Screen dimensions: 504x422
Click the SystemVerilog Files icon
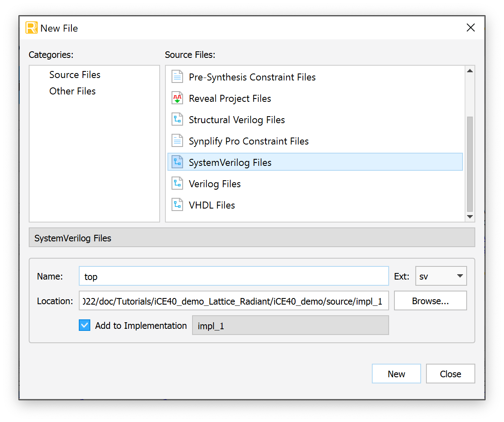pos(177,162)
